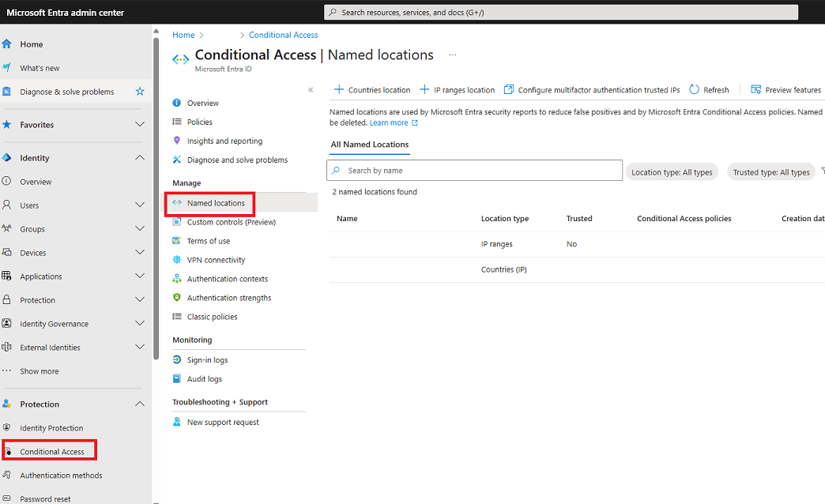825x504 pixels.
Task: Click the Identity Governance icon
Action: (x=6, y=324)
